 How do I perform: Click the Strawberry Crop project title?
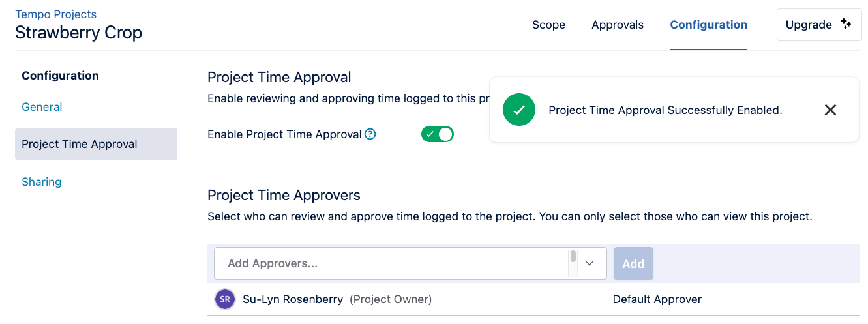pos(78,33)
